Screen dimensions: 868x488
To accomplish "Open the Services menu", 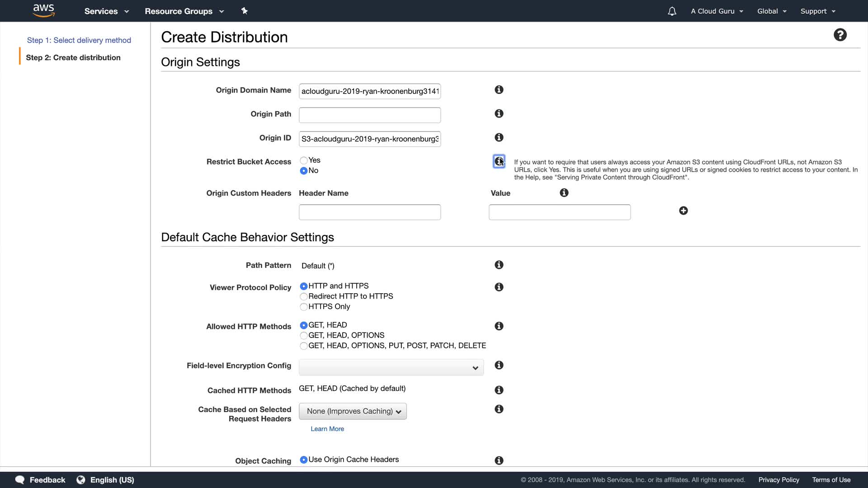I will point(106,11).
